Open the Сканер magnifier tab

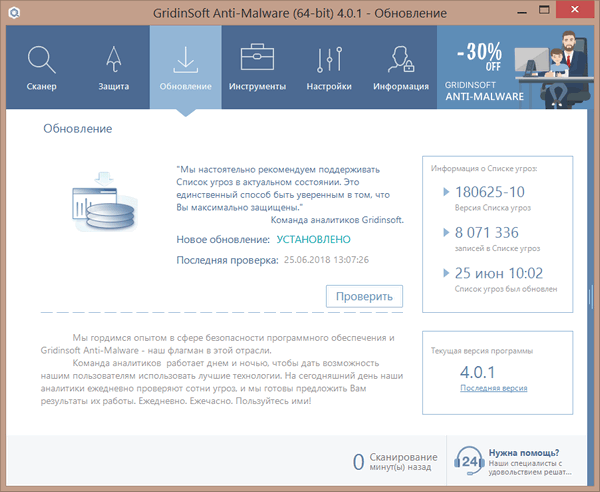(42, 67)
